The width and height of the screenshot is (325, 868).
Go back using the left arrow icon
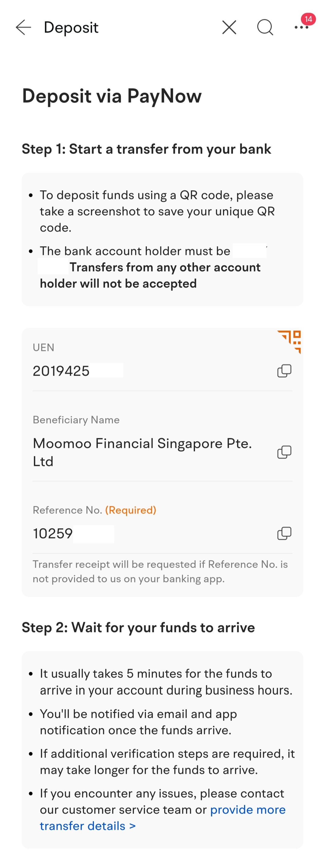(x=23, y=27)
